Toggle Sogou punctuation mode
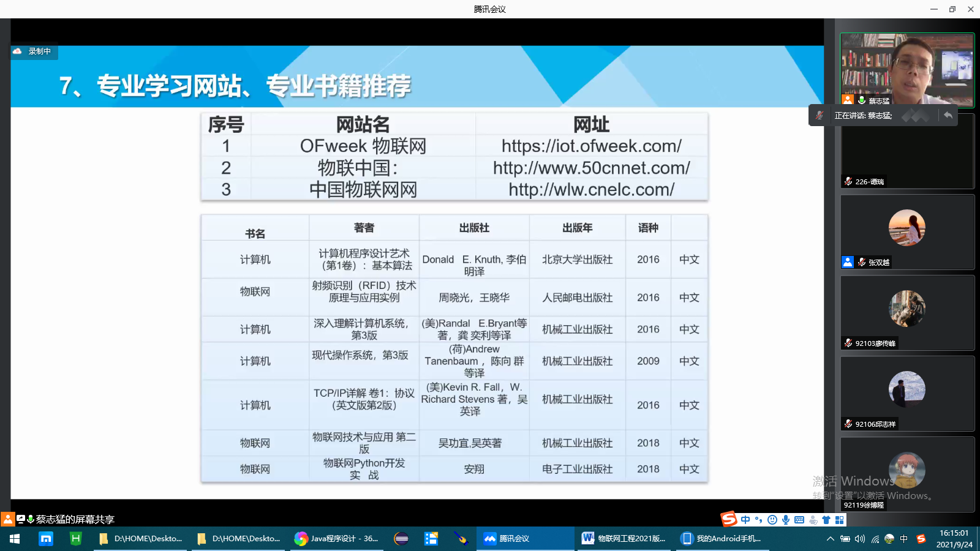The height and width of the screenshot is (551, 980). click(759, 520)
